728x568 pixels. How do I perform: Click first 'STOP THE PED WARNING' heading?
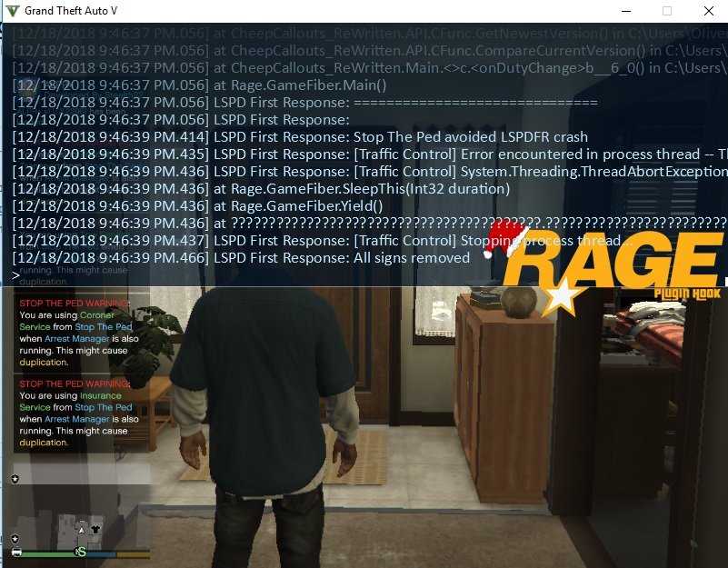click(75, 304)
